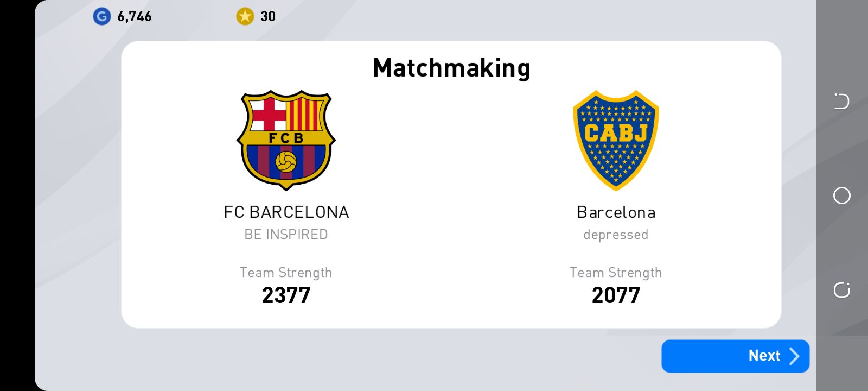This screenshot has width=868, height=391.
Task: Tap the gold star coin icon
Action: coord(245,16)
